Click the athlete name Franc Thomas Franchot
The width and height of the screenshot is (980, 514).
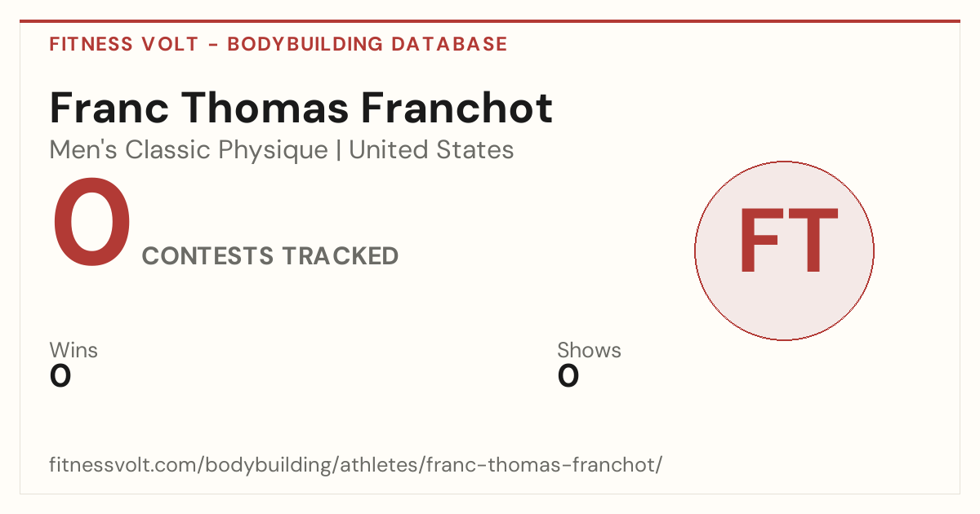301,108
